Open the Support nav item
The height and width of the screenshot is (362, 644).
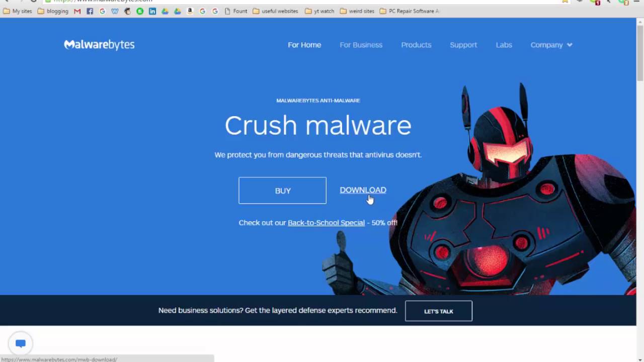[463, 45]
